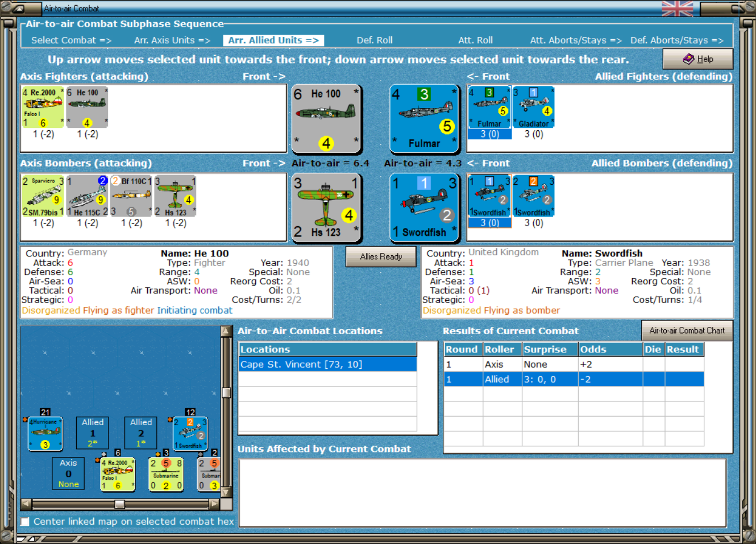Go to the Select Combat subphase
This screenshot has height=544, width=756.
click(x=71, y=40)
